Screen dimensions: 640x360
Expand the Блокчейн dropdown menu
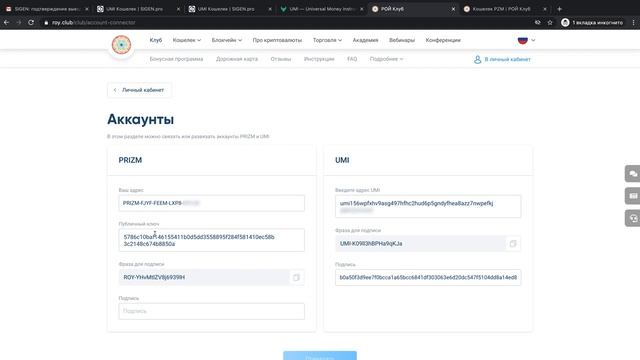coord(227,40)
